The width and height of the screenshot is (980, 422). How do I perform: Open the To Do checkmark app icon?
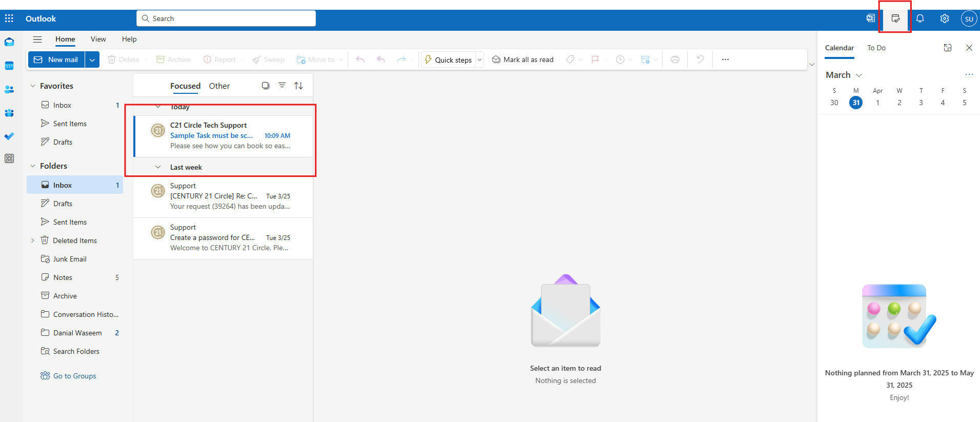pos(9,136)
